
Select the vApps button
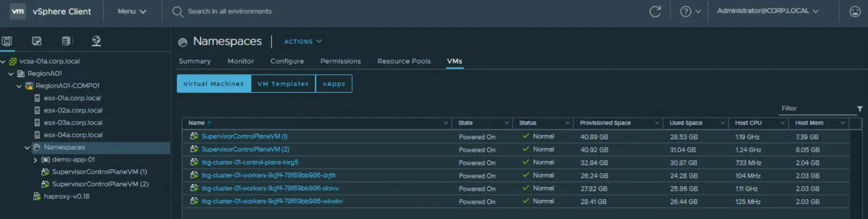click(x=334, y=84)
